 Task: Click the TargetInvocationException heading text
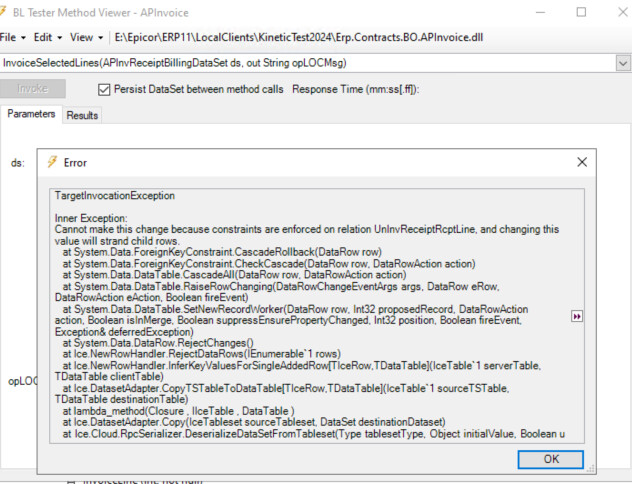[x=115, y=196]
